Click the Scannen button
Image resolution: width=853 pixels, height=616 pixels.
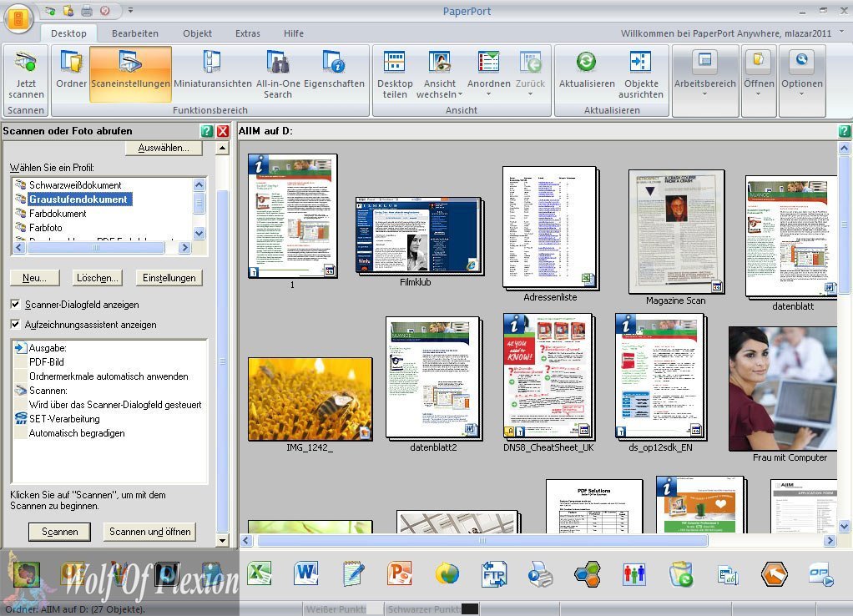pos(60,532)
